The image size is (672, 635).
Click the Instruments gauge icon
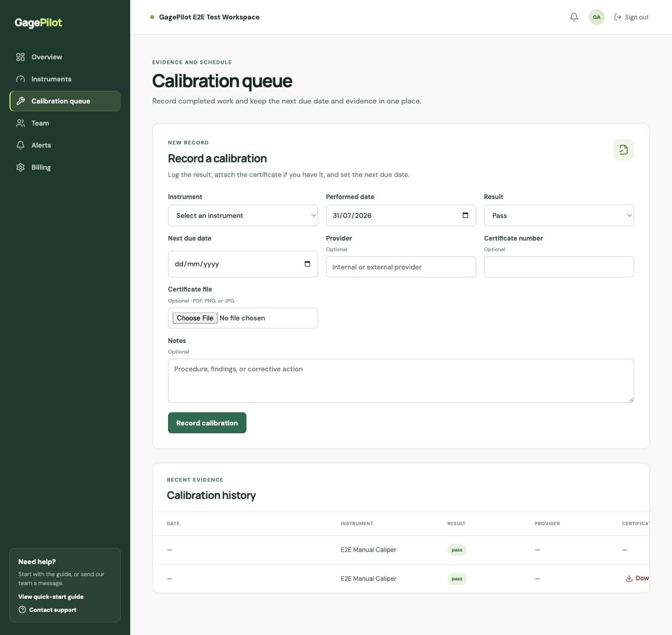(x=20, y=79)
